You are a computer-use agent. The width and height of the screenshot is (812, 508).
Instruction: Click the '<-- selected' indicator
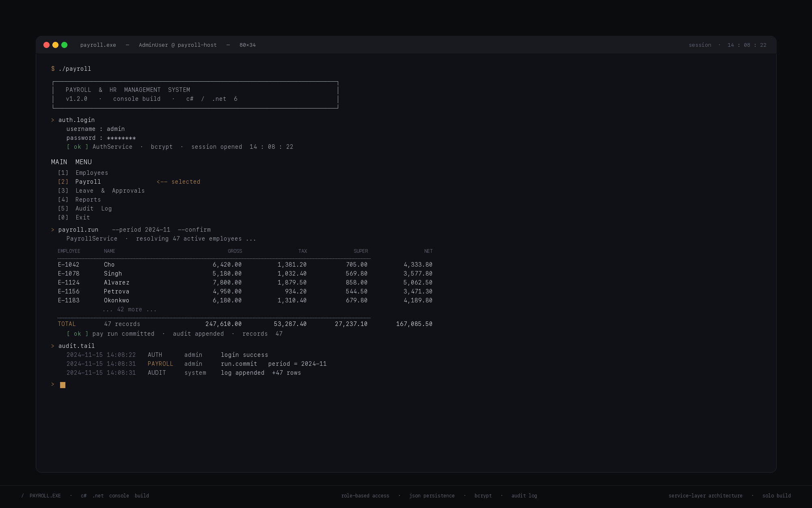click(179, 182)
